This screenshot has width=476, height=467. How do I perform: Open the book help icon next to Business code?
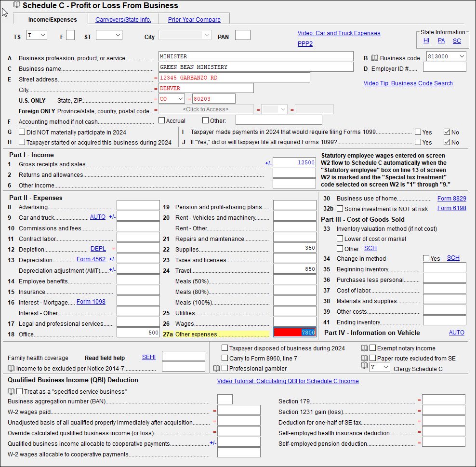pos(375,58)
